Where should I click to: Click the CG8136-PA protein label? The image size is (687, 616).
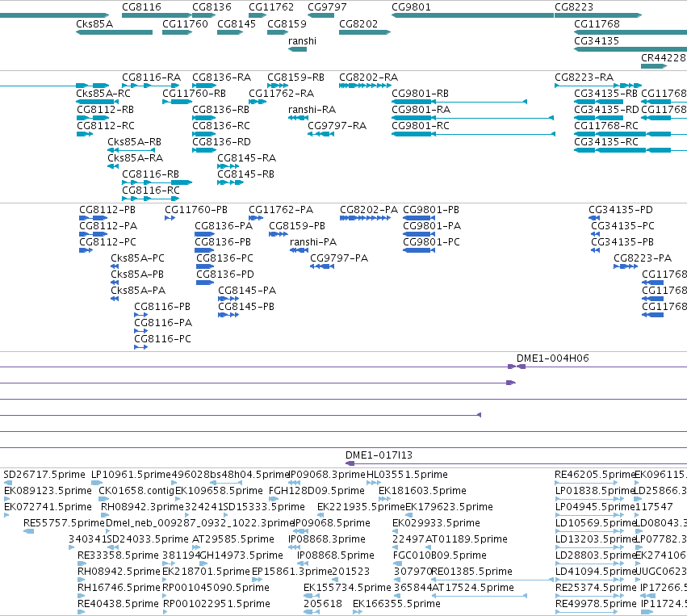pyautogui.click(x=224, y=226)
